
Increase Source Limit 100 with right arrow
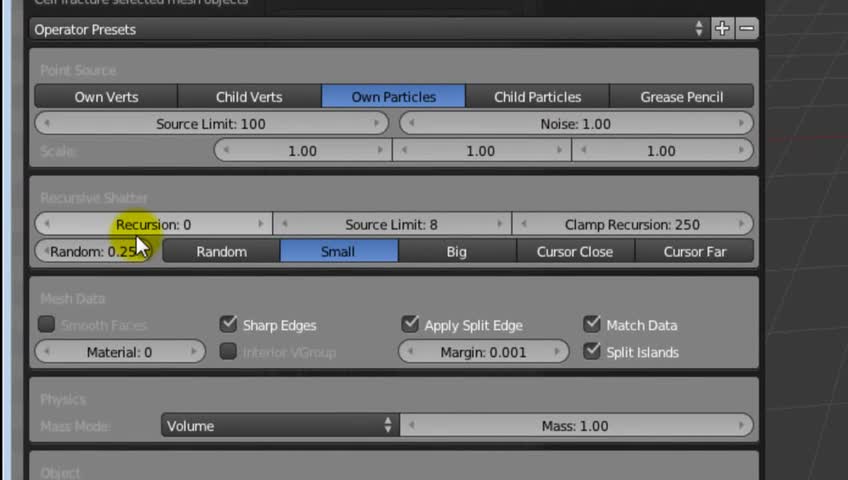[376, 124]
